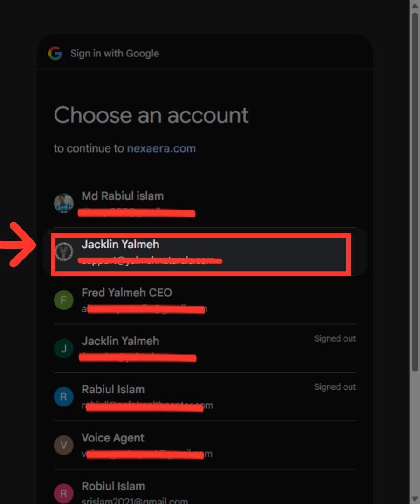420x504 pixels.
Task: Click the pink R avatar of Robiul Islam
Action: coord(63,493)
